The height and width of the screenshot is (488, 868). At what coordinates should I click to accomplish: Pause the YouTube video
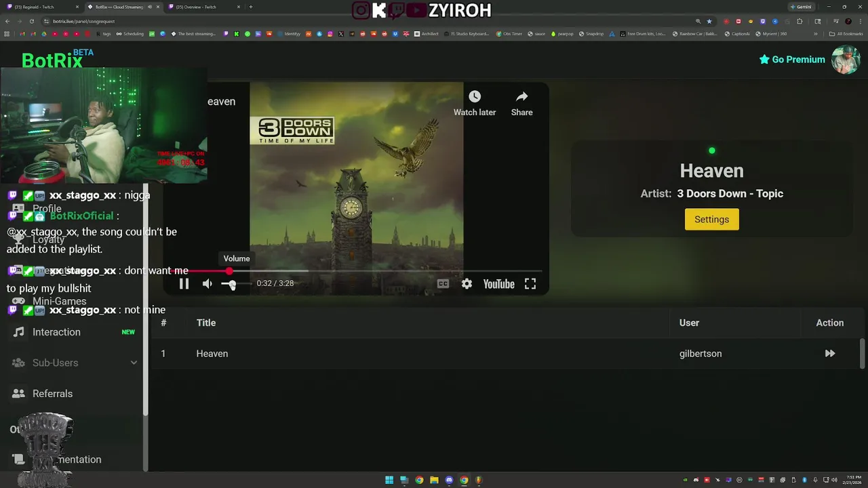coord(184,284)
